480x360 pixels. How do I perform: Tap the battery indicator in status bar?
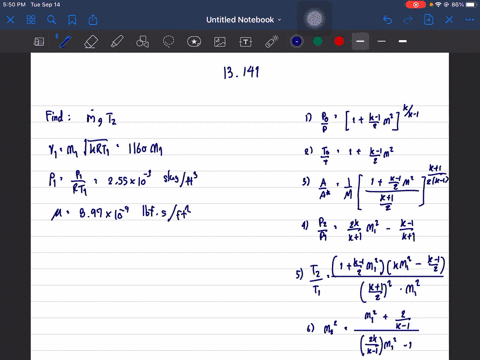tap(471, 5)
